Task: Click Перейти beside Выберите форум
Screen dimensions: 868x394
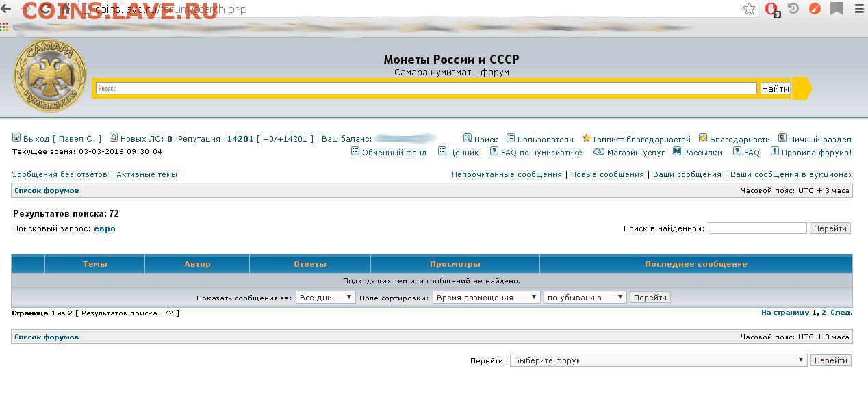Action: (x=830, y=360)
